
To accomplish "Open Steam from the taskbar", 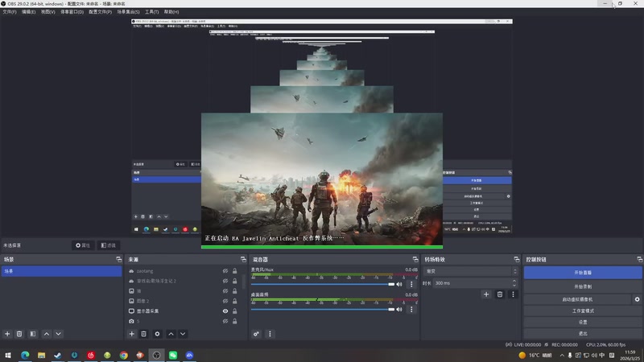I will coord(58,355).
